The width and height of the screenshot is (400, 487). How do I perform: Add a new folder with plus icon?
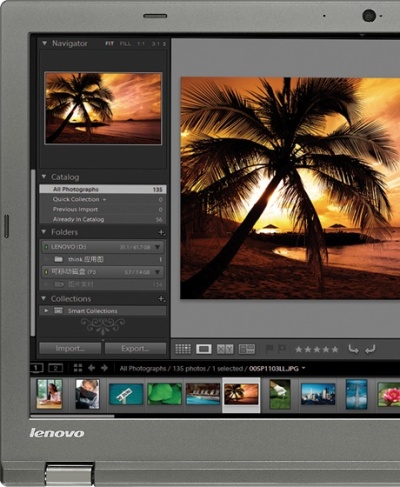point(161,232)
